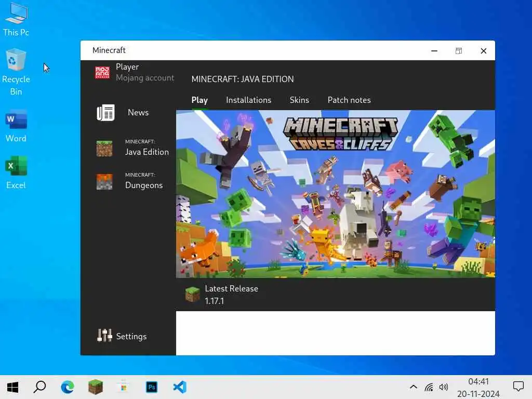Click the date 20-11-2024 in taskbar
This screenshot has width=532, height=399.
coord(478,394)
